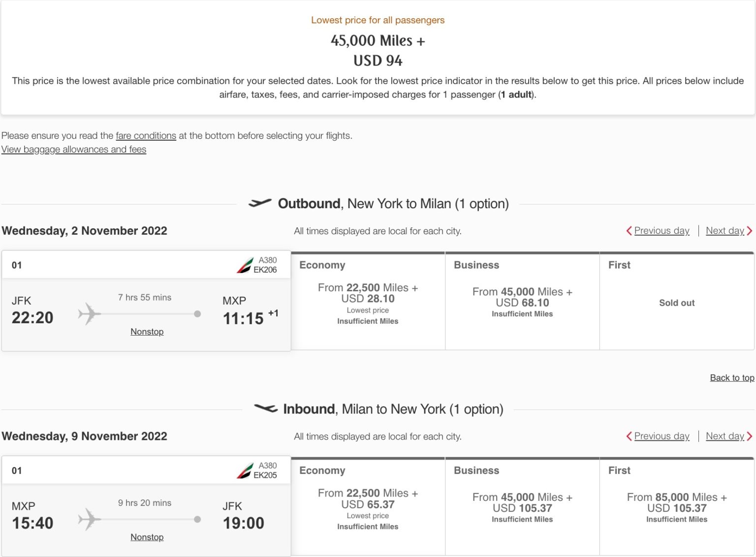Go to next day for outbound flight
This screenshot has height=557, width=756.
[724, 231]
